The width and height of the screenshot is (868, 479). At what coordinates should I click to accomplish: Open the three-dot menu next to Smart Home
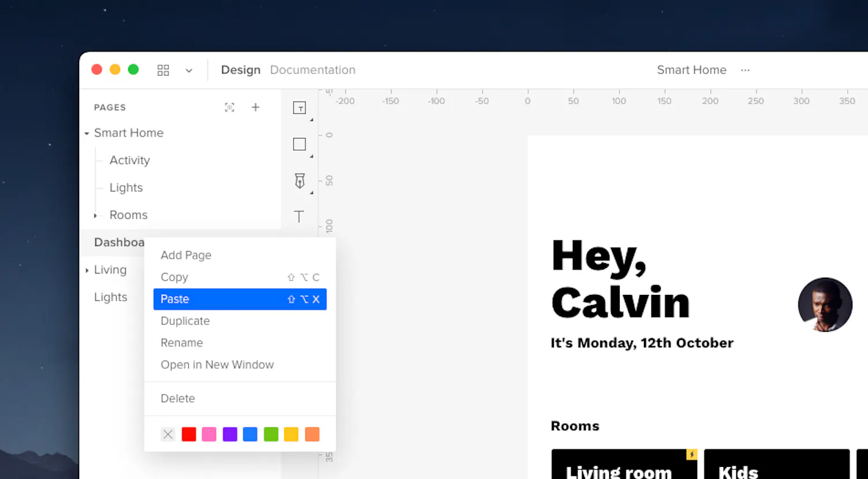tap(745, 70)
